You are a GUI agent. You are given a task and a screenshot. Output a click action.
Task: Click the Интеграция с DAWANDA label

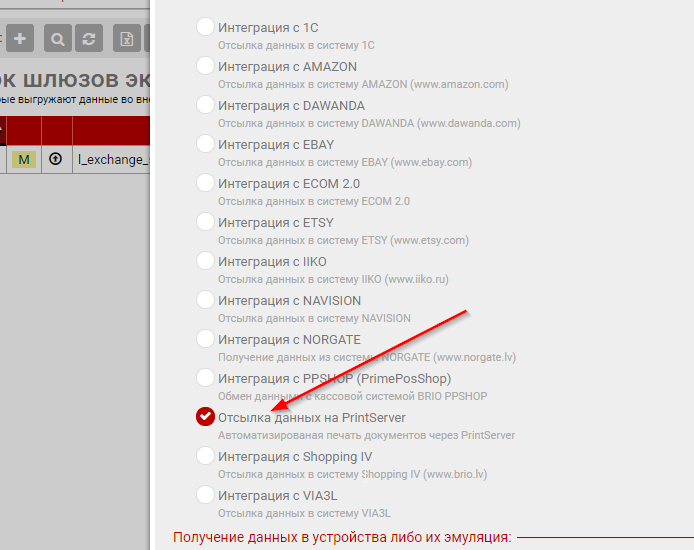coord(291,106)
